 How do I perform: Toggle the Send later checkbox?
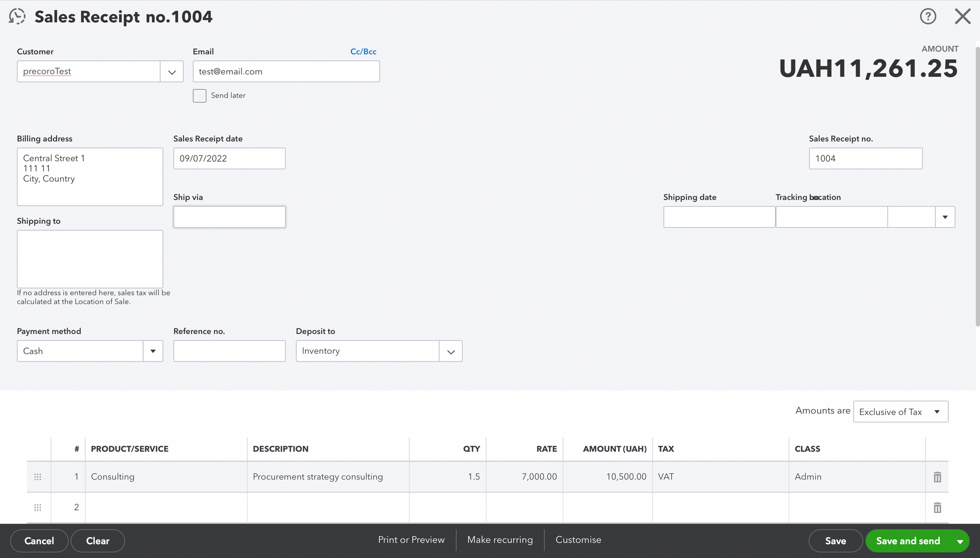pos(199,95)
